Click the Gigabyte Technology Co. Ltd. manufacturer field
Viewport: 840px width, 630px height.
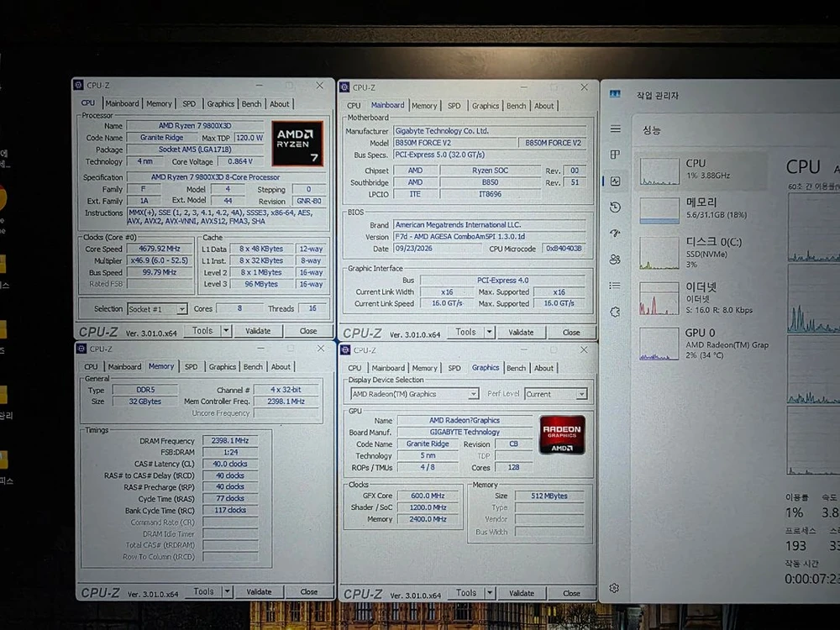(490, 131)
